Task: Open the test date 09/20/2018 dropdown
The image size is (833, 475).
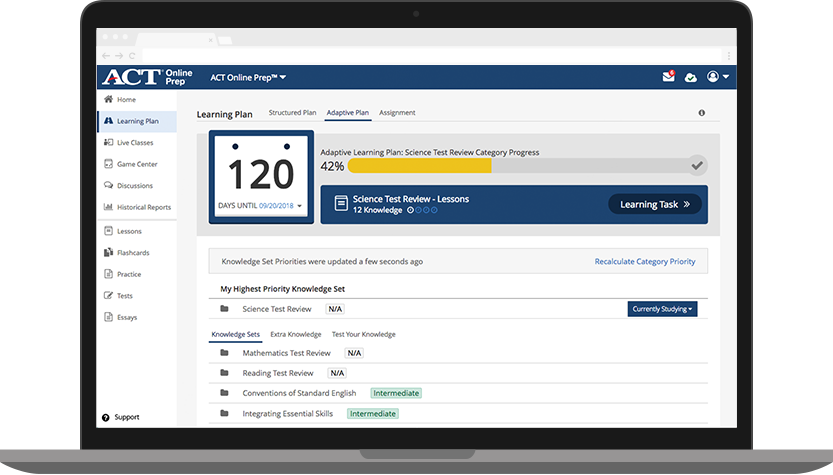Action: point(280,206)
